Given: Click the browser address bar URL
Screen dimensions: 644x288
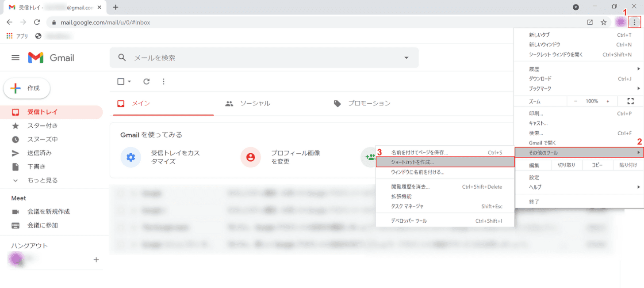Looking at the screenshot, I should tap(106, 22).
